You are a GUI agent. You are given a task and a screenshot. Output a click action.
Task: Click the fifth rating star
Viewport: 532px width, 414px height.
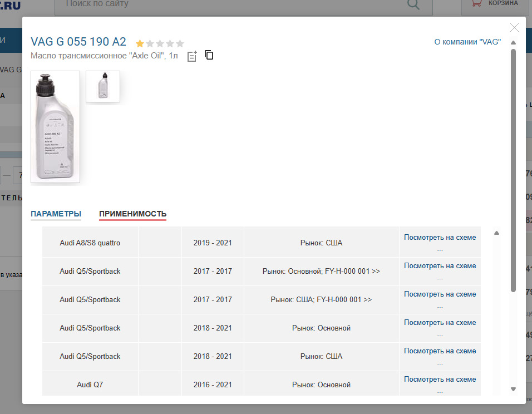point(180,43)
